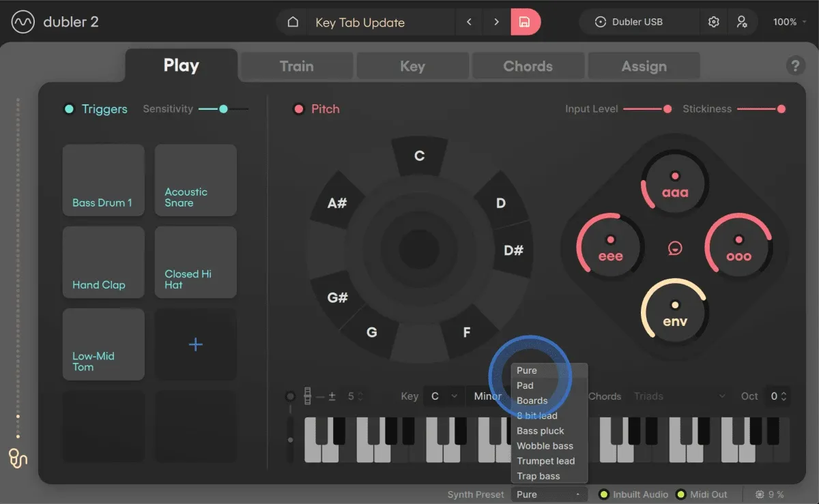Image resolution: width=819 pixels, height=504 pixels.
Task: Switch to the Assign tab
Action: 644,66
